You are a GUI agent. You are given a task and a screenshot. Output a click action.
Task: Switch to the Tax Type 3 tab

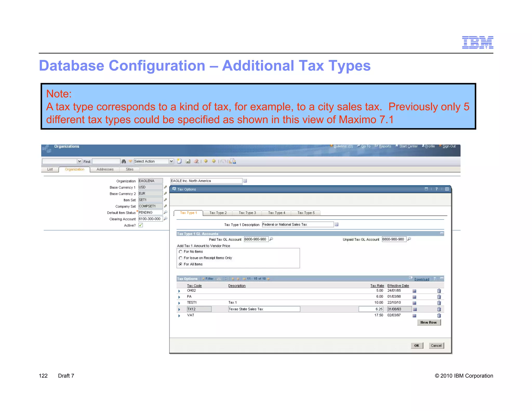point(247,213)
